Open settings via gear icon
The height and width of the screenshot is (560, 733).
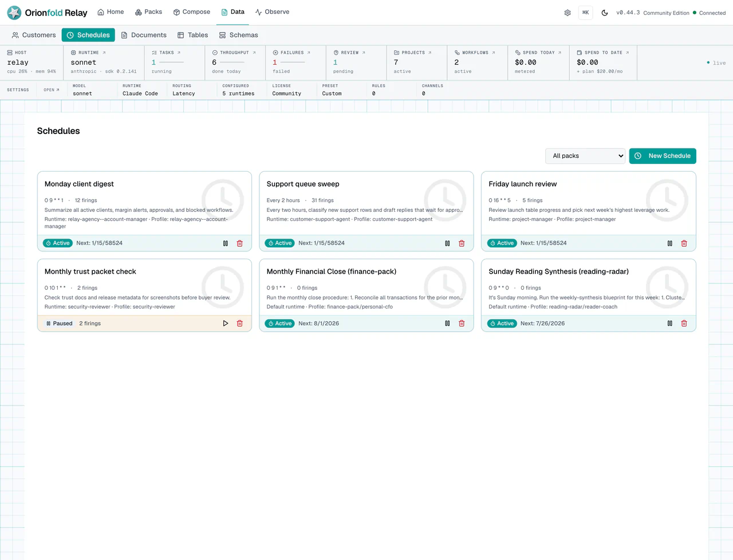(x=568, y=13)
